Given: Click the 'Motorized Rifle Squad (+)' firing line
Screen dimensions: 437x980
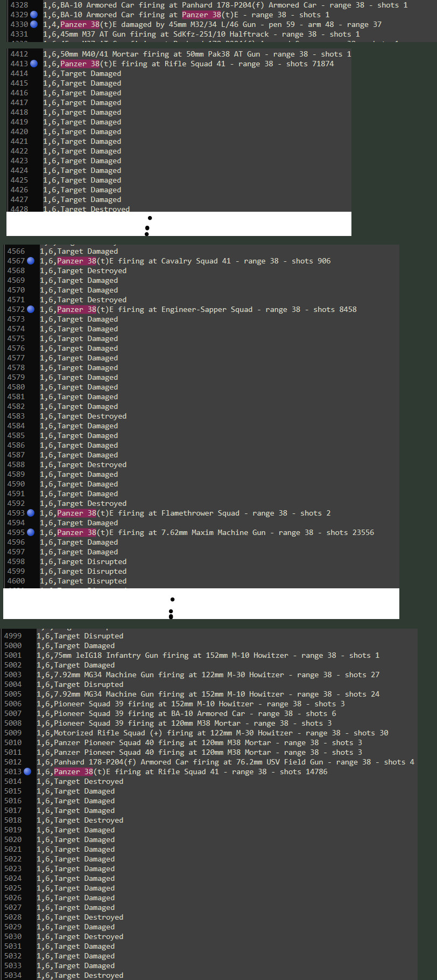Looking at the screenshot, I should (x=212, y=733).
